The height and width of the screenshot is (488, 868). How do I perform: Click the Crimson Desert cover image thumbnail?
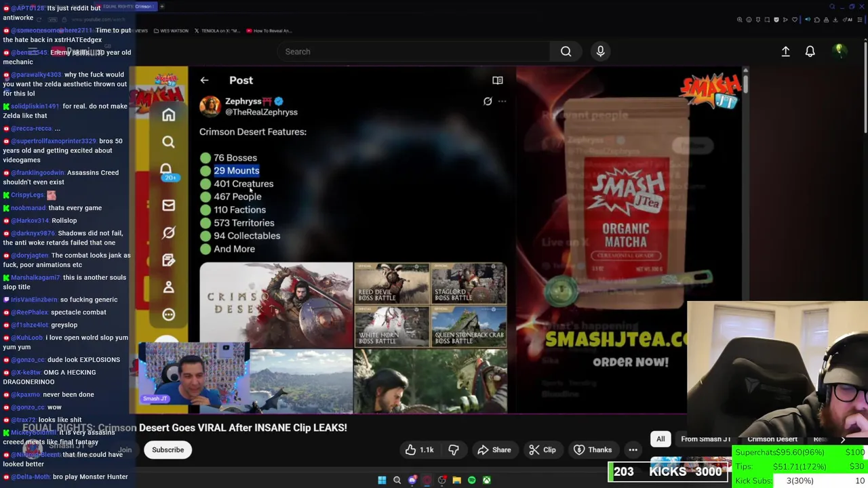(x=276, y=305)
